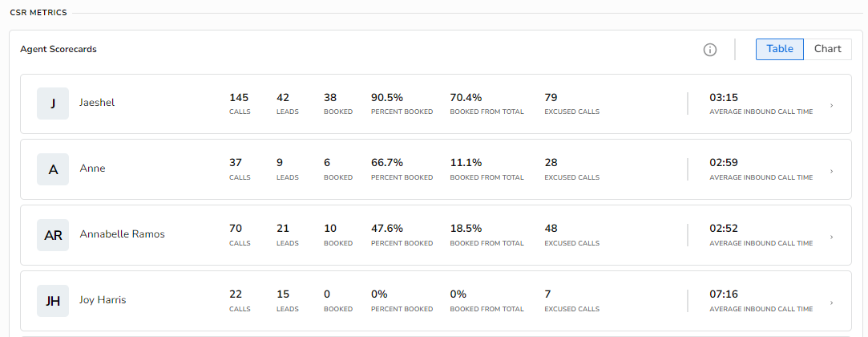The width and height of the screenshot is (868, 337).
Task: Click Anne's A avatar icon
Action: click(53, 169)
